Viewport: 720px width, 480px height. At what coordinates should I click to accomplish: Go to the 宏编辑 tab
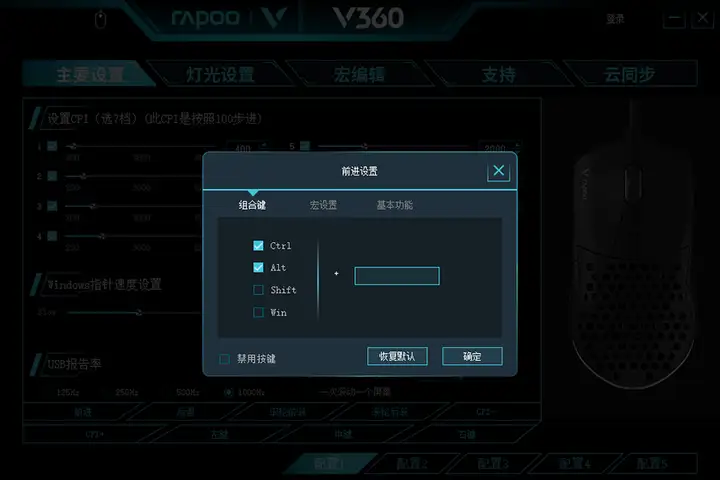[x=359, y=74]
